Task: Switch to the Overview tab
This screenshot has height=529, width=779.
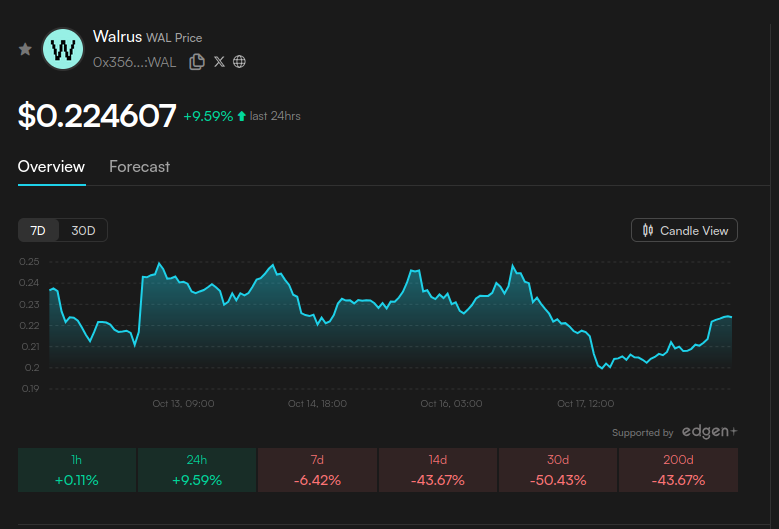Action: (51, 166)
